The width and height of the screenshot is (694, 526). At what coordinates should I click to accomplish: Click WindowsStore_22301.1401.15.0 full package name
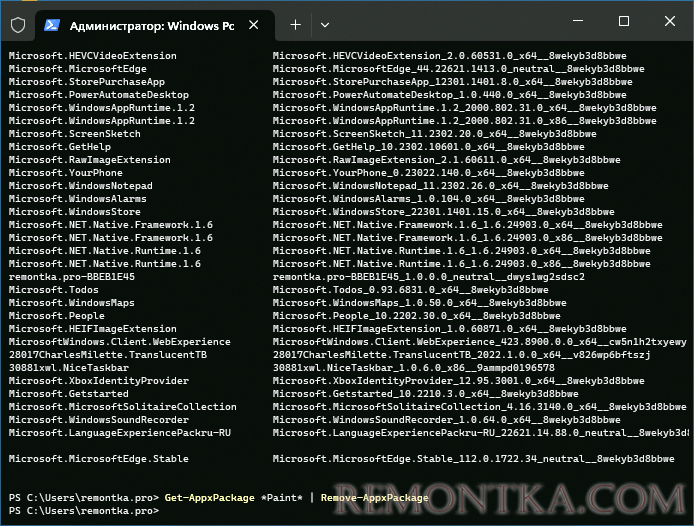(443, 212)
